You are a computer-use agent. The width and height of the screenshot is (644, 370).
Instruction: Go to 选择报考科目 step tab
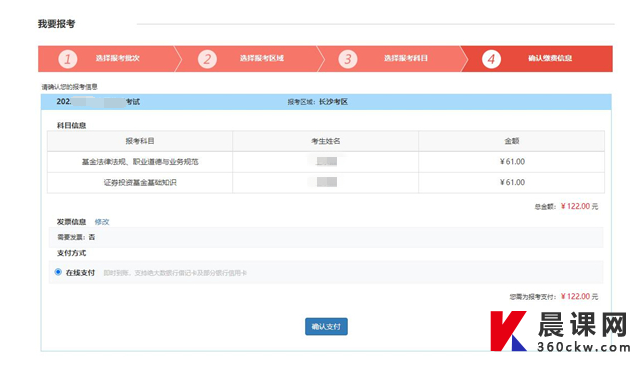click(x=393, y=59)
